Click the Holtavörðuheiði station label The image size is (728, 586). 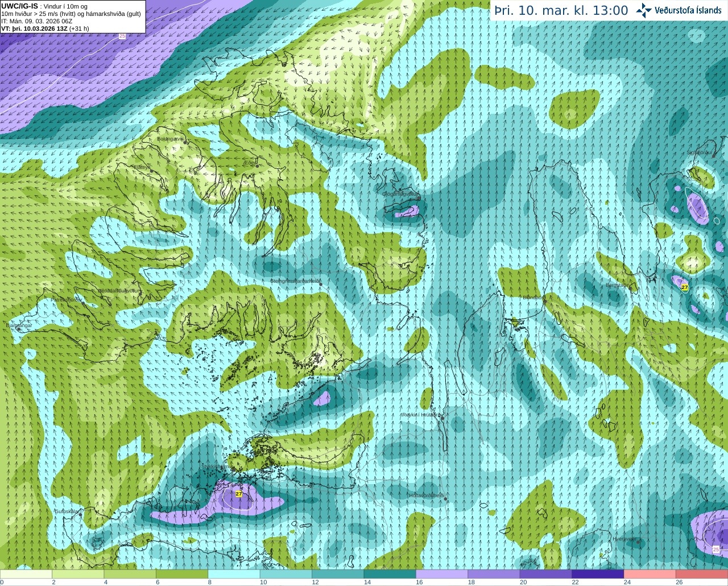pos(427,496)
